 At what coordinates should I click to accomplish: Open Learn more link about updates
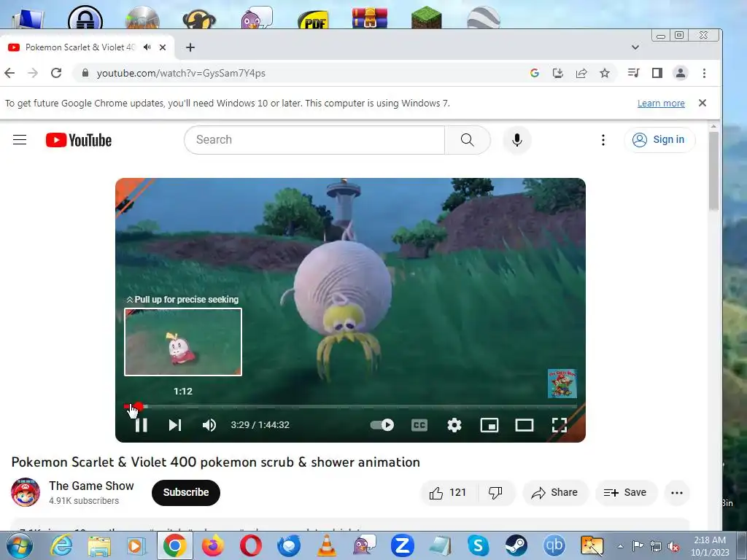(x=661, y=103)
